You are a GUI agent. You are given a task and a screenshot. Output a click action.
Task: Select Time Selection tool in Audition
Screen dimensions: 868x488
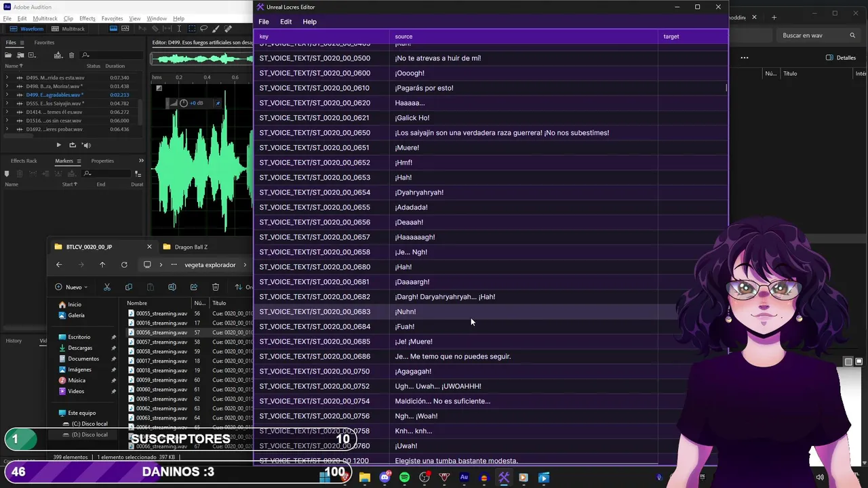coord(179,28)
